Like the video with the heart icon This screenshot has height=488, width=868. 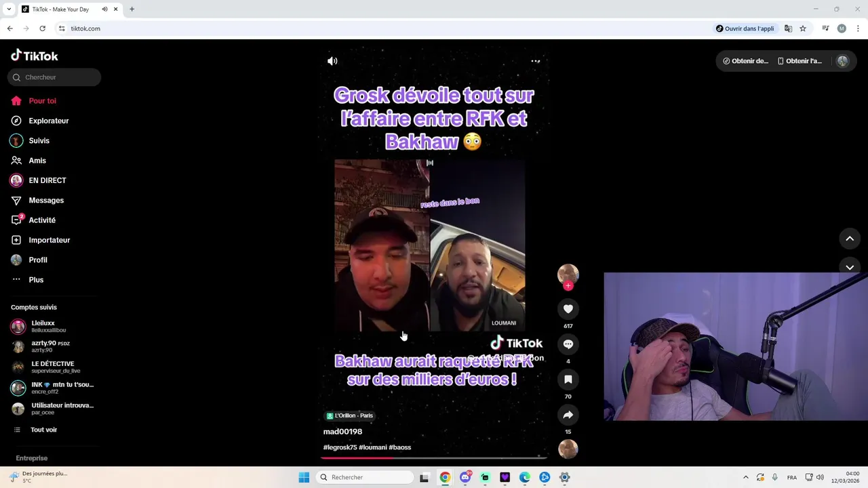pos(568,309)
